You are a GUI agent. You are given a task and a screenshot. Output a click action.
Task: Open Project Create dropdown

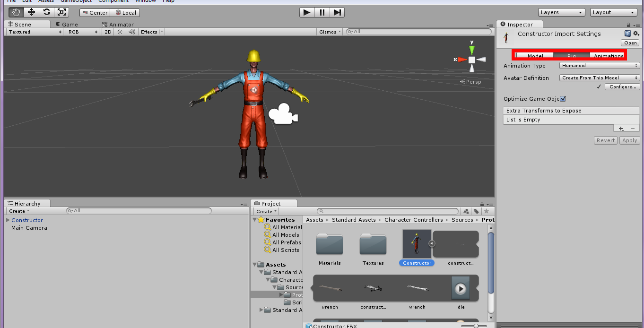266,211
